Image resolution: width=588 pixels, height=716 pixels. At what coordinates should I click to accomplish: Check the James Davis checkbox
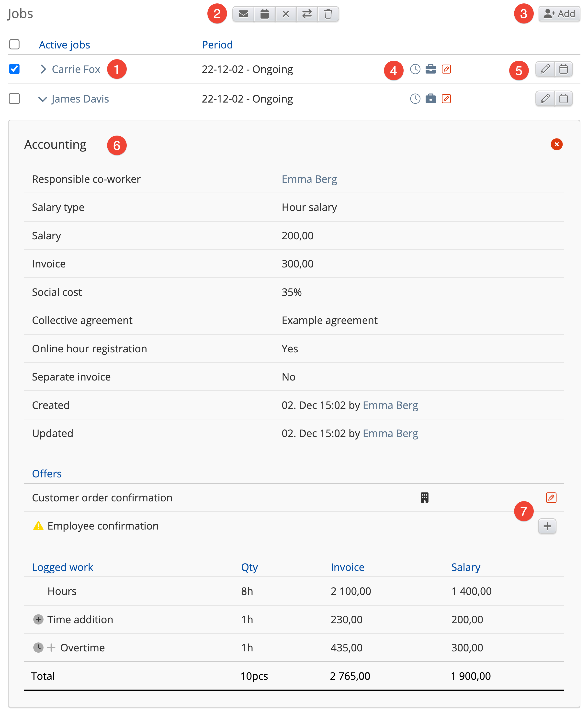pyautogui.click(x=14, y=99)
